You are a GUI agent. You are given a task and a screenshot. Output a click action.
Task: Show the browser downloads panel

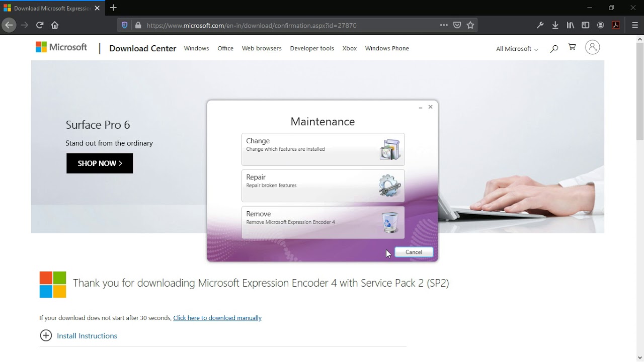click(555, 25)
